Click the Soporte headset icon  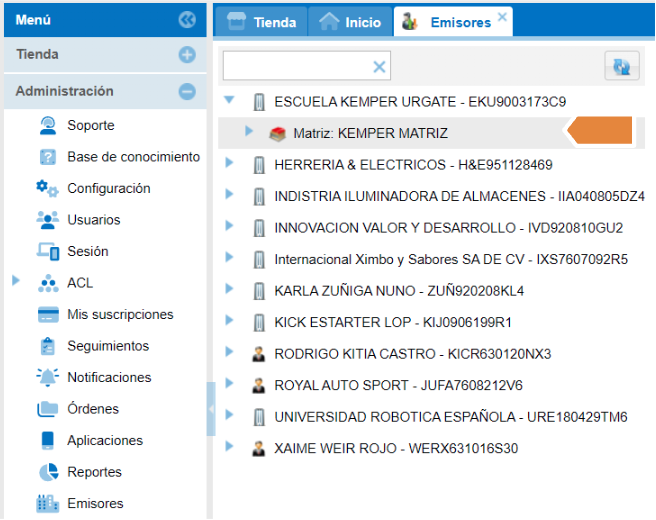coord(47,126)
